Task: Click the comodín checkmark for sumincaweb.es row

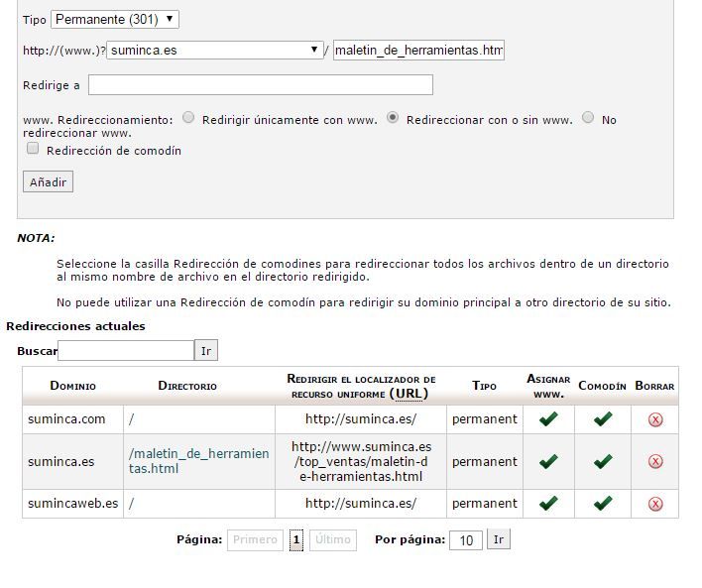Action: pos(603,503)
